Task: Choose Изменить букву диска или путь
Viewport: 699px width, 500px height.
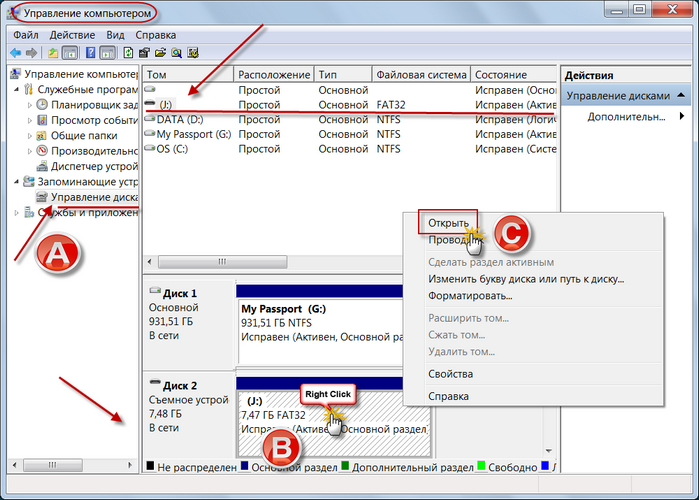Action: 526,279
